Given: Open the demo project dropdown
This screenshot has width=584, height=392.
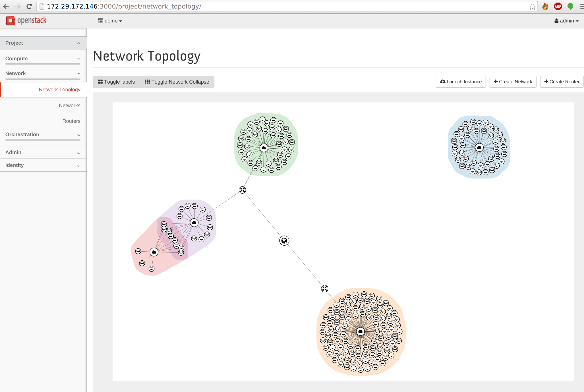Looking at the screenshot, I should click(110, 21).
